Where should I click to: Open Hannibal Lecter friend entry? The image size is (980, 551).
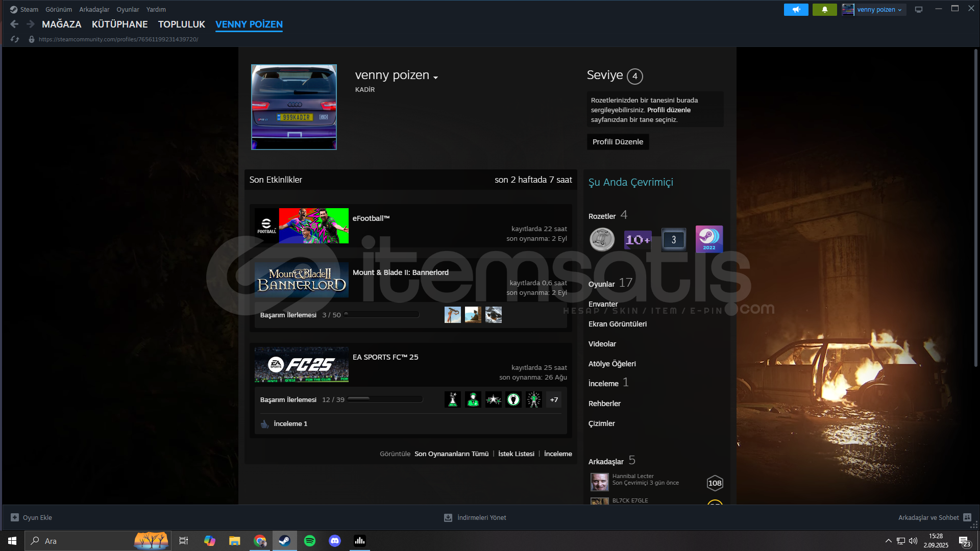[x=656, y=482]
